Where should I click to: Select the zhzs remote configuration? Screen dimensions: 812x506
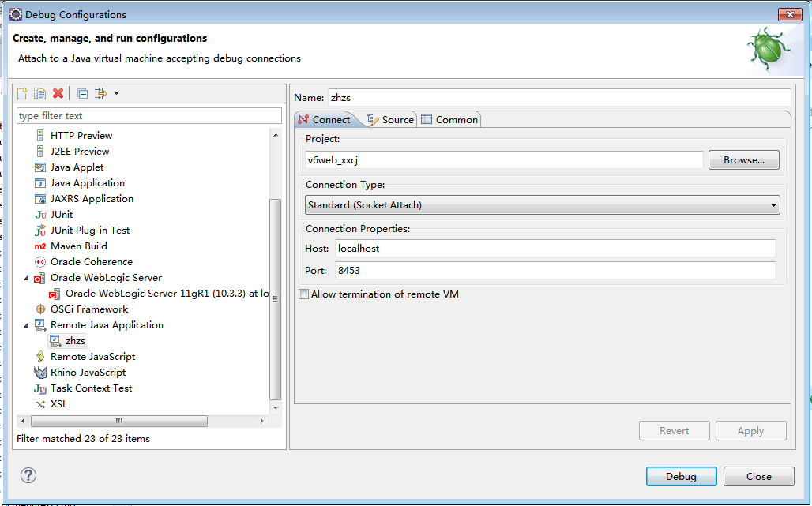point(75,340)
